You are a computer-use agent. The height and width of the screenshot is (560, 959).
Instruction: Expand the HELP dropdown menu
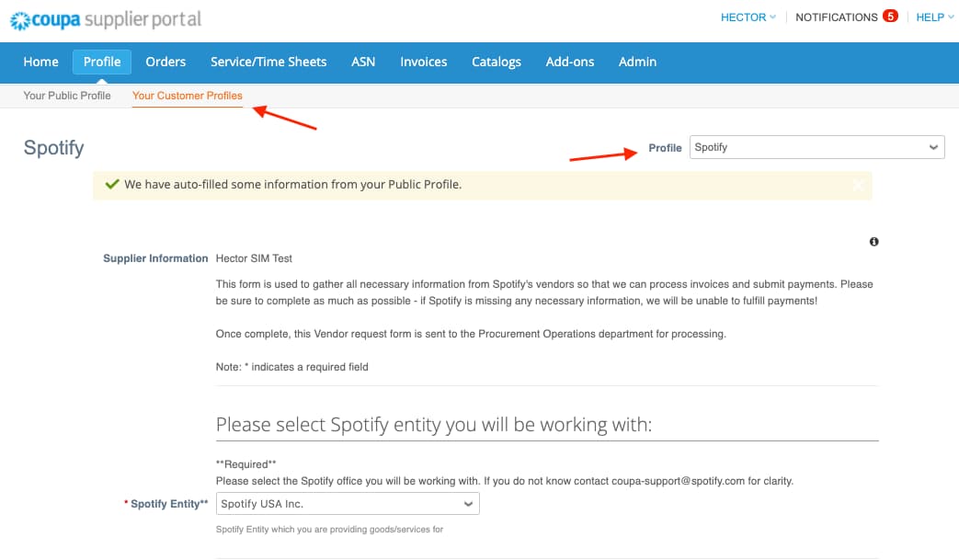click(x=935, y=17)
